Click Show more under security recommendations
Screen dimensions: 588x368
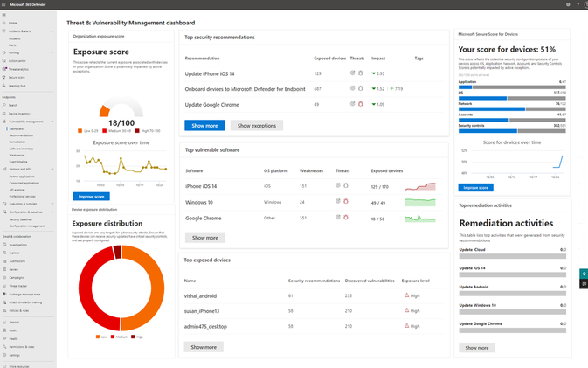[204, 125]
